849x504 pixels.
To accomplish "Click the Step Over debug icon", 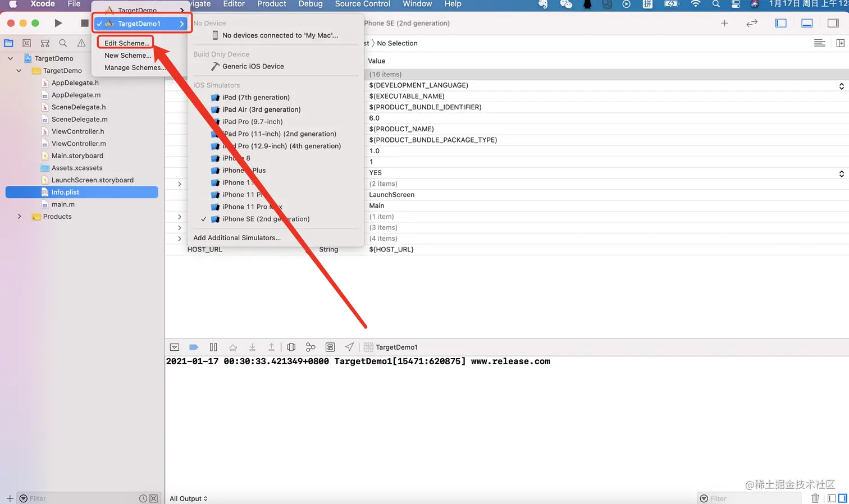I will (233, 347).
